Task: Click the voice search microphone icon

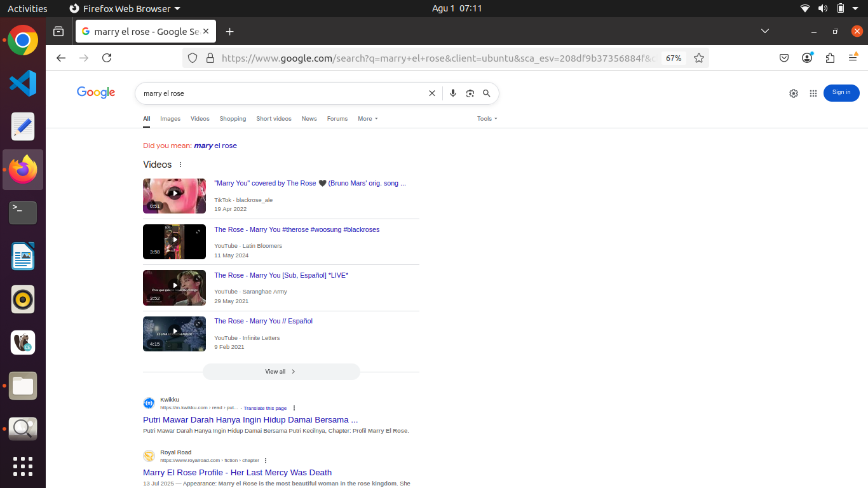Action: point(453,93)
